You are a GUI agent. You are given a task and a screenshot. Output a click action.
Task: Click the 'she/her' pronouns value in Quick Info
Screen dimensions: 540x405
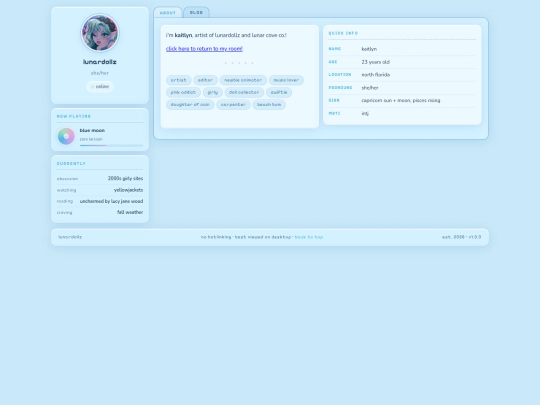pos(370,88)
